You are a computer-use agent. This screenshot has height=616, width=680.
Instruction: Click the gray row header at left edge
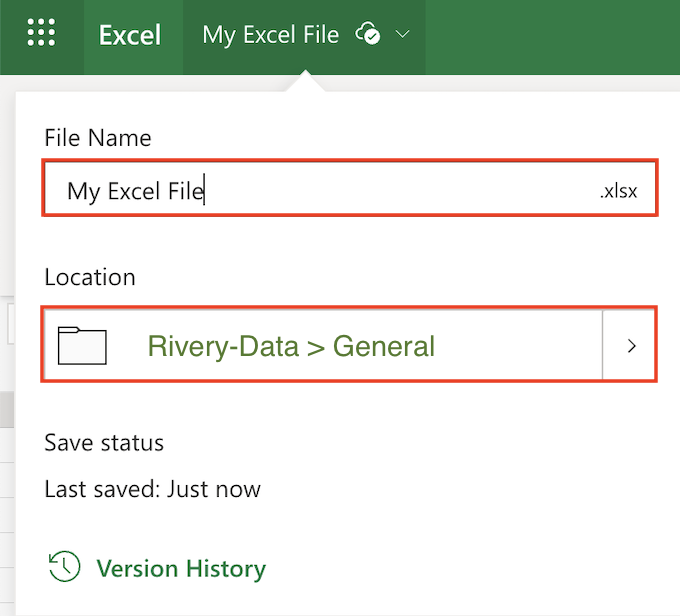coord(7,409)
